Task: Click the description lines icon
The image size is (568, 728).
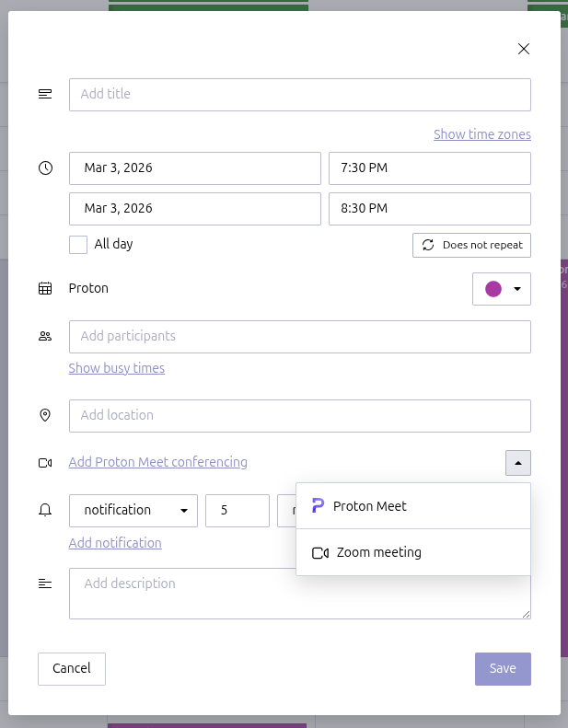Action: 45,584
